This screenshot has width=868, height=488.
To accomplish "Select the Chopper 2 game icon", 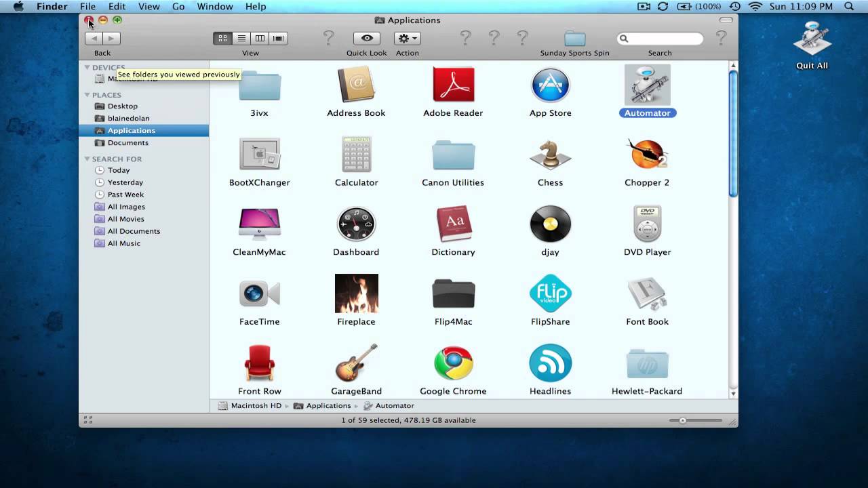I will point(647,155).
